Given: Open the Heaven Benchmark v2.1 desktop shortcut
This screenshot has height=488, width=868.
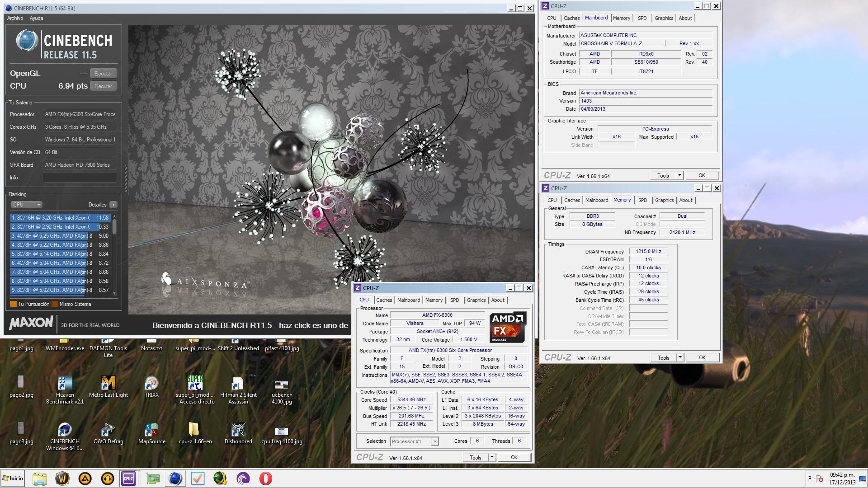Looking at the screenshot, I should tap(65, 389).
